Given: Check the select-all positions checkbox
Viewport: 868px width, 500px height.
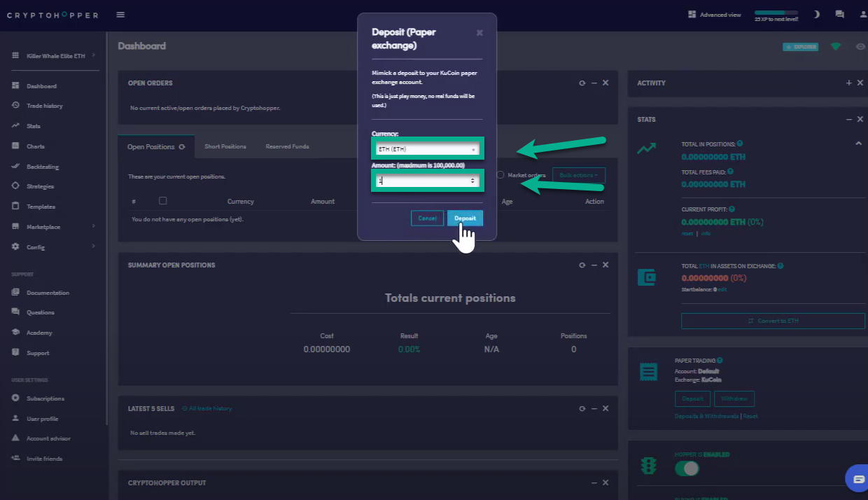Looking at the screenshot, I should (x=163, y=201).
